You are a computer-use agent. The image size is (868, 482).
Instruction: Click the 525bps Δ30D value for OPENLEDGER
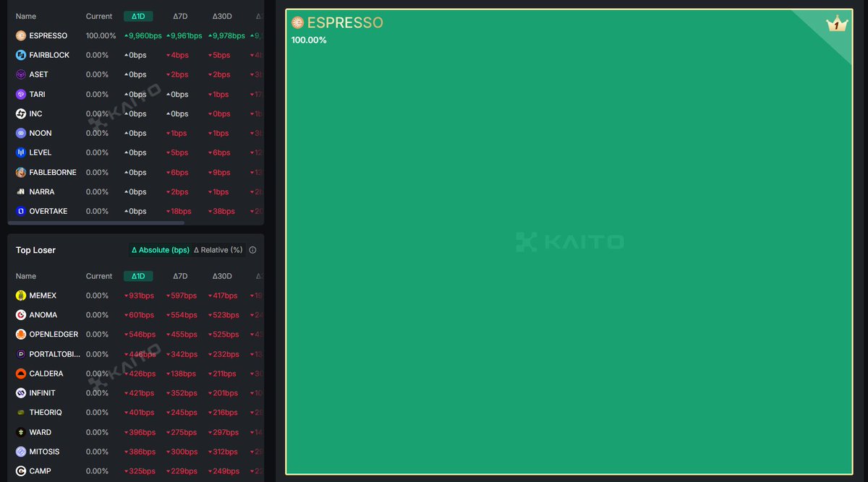(224, 335)
